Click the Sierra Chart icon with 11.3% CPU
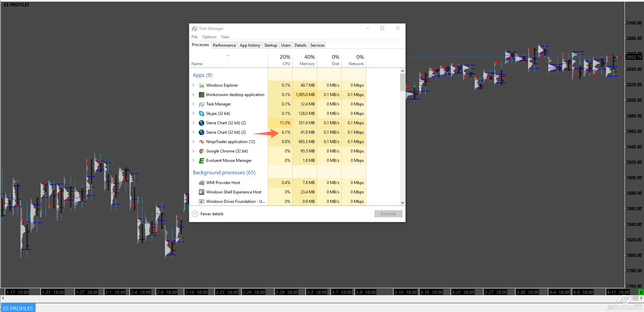The height and width of the screenshot is (312, 644). coord(202,123)
